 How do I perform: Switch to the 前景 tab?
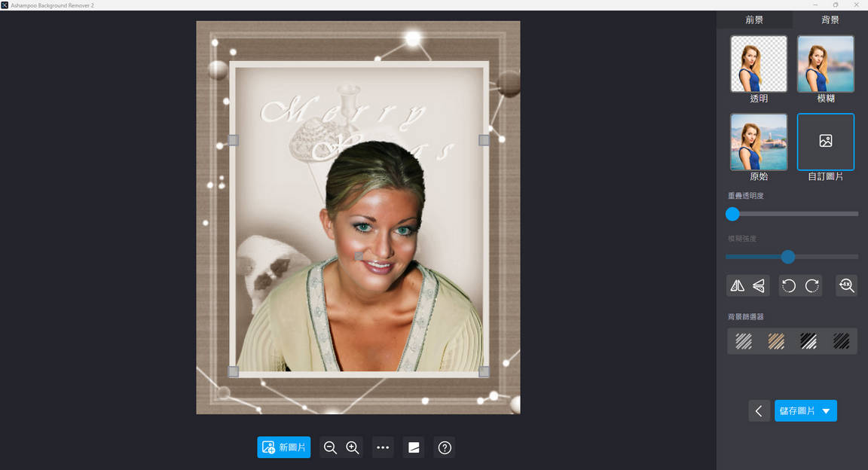[754, 20]
